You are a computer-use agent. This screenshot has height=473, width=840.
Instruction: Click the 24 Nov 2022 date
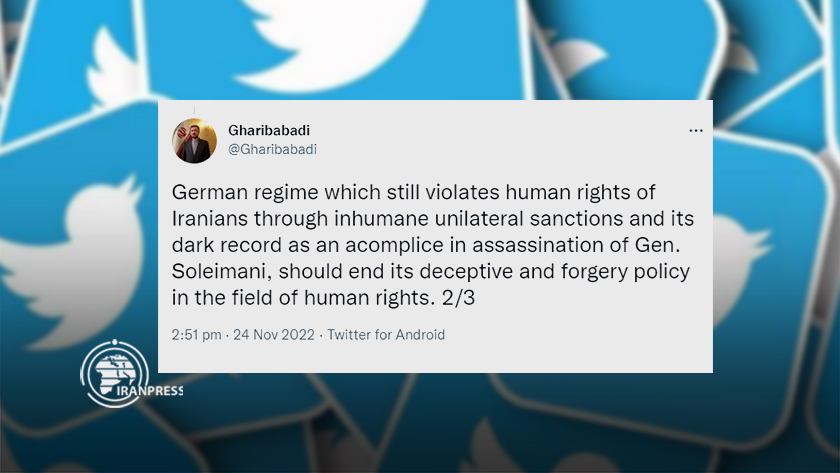tap(274, 335)
